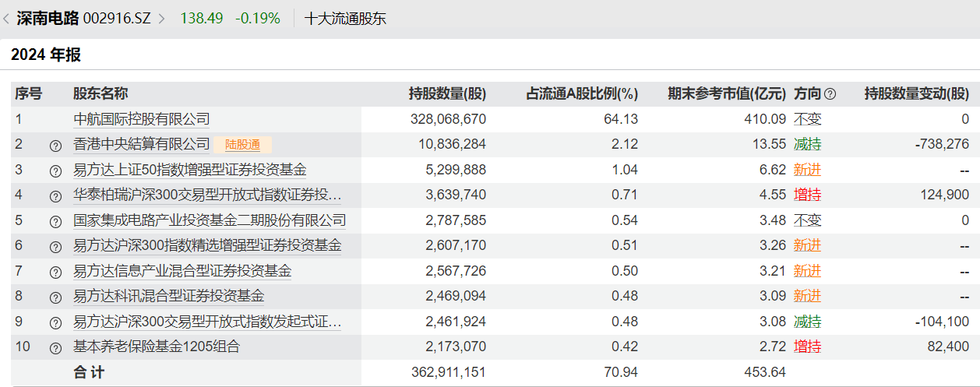Open shareholder 中航国际控股有限公司
Image resolution: width=980 pixels, height=387 pixels.
(142, 119)
